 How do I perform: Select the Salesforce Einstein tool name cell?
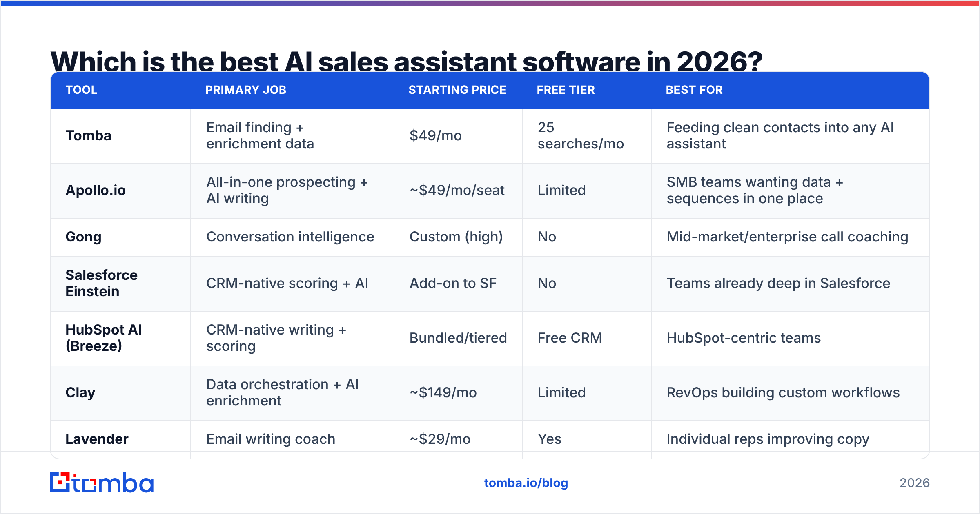(120, 284)
